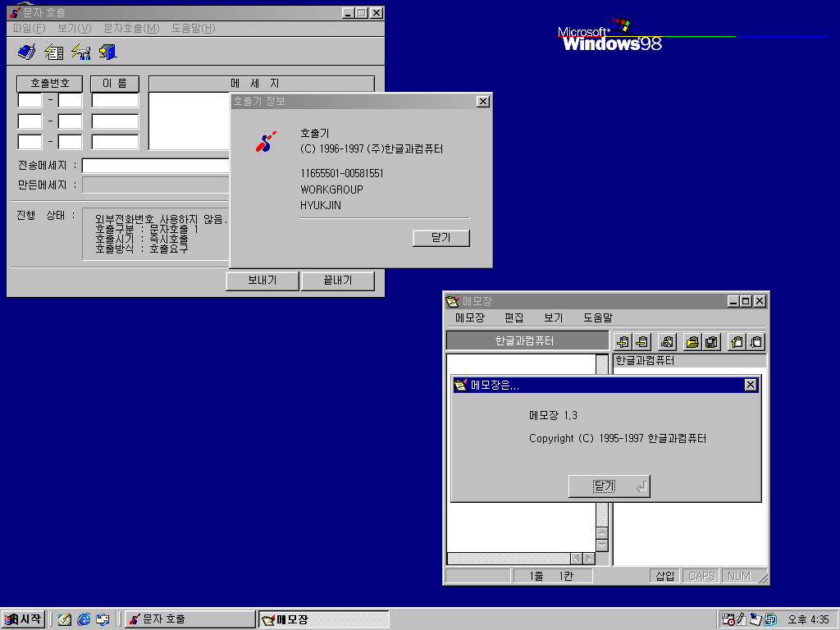Switch to 메모장 taskbar button
This screenshot has width=840, height=630.
pos(323,619)
